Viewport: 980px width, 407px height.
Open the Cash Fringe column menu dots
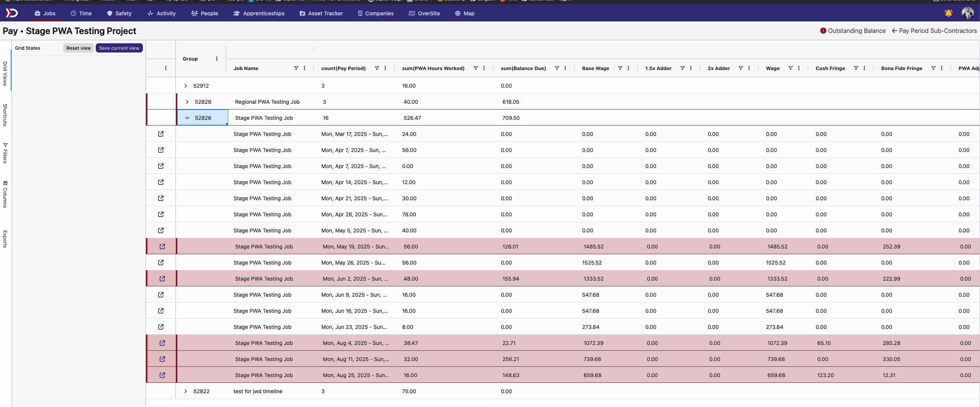pos(864,68)
